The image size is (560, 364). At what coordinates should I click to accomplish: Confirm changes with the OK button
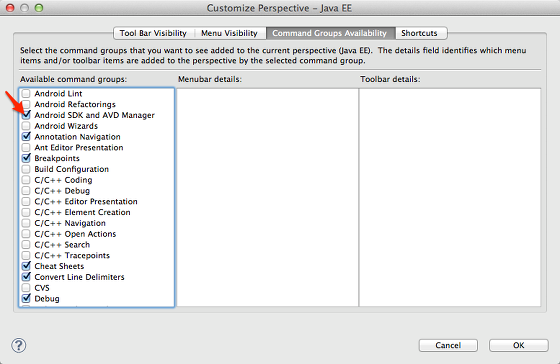pyautogui.click(x=519, y=345)
